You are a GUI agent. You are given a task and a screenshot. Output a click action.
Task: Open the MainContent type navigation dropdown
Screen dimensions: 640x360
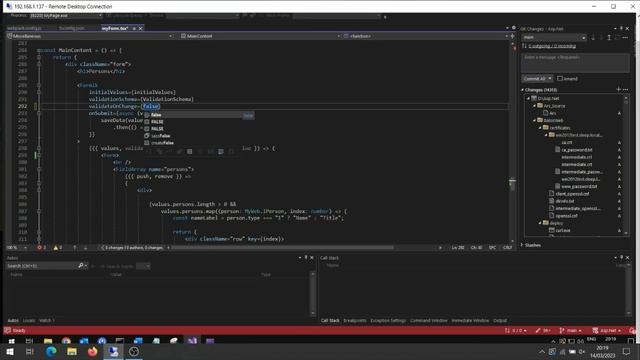pyautogui.click(x=260, y=36)
